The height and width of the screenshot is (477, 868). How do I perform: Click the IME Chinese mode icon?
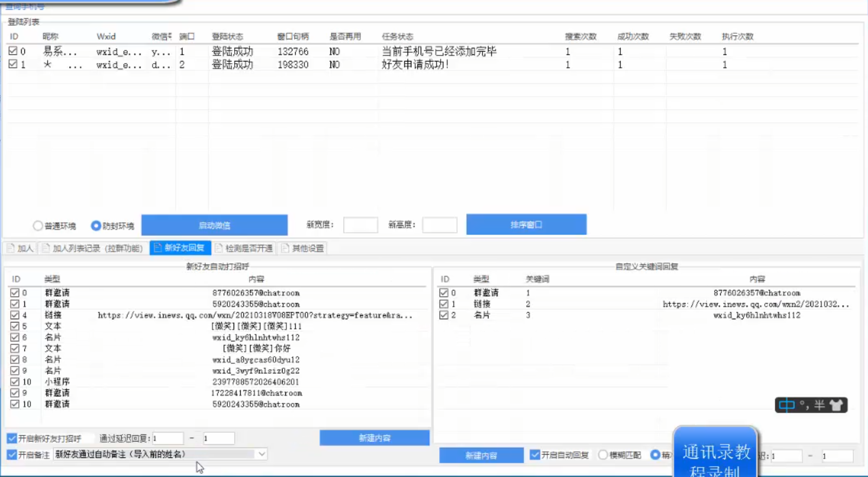coord(786,405)
